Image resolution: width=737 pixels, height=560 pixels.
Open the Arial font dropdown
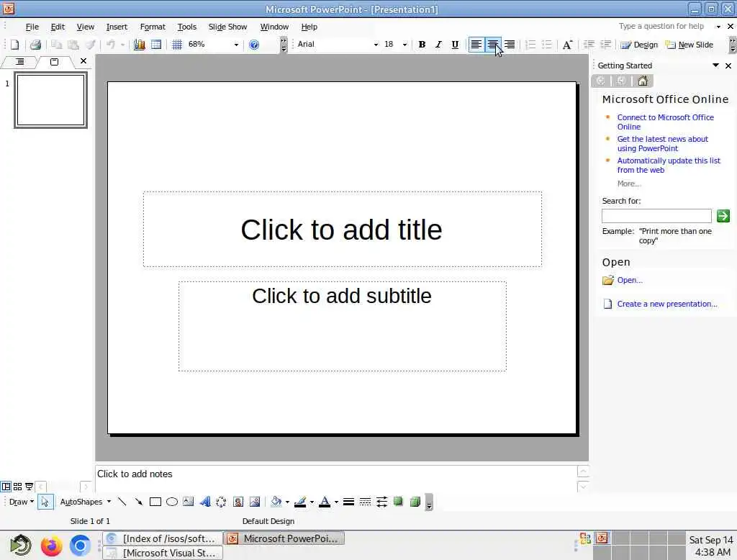[376, 45]
